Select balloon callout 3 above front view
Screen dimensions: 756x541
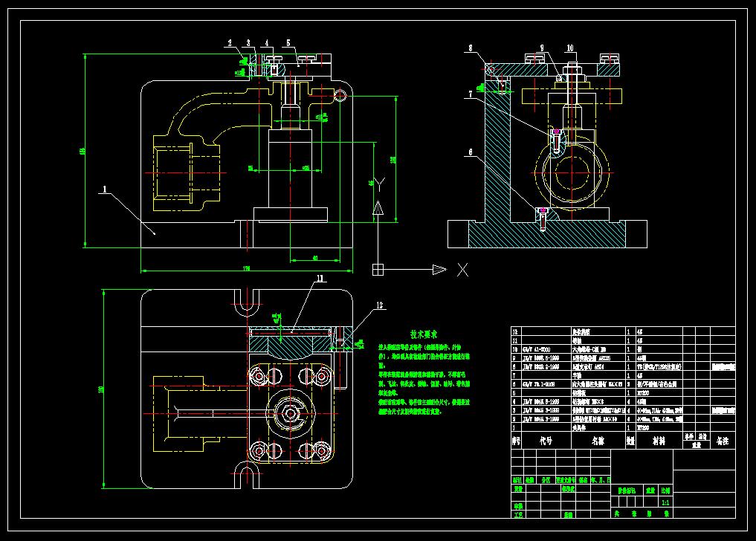click(249, 43)
